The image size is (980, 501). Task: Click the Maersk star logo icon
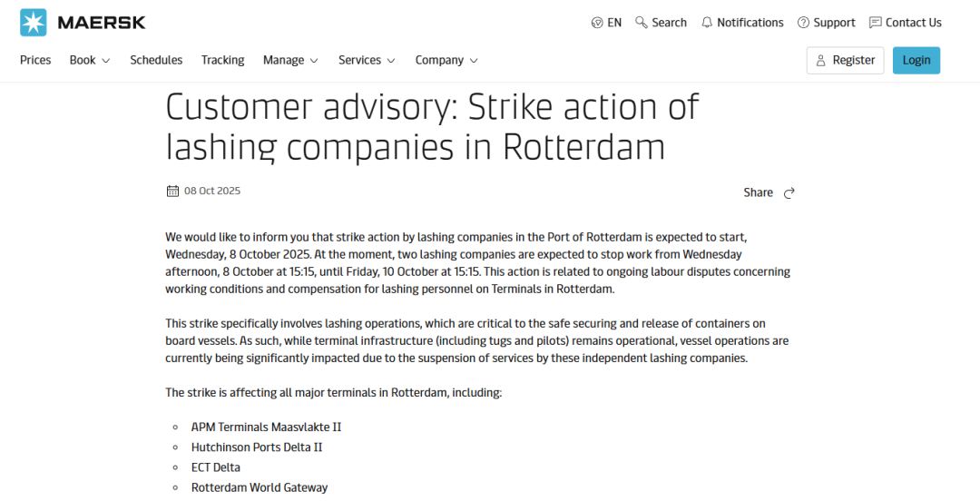[x=34, y=23]
